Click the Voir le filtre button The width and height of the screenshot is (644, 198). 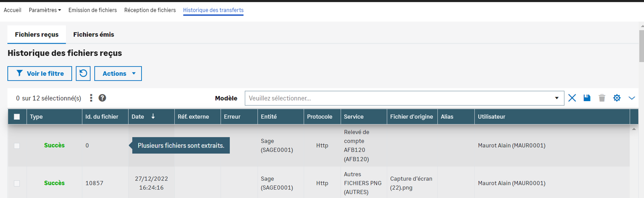(x=40, y=73)
